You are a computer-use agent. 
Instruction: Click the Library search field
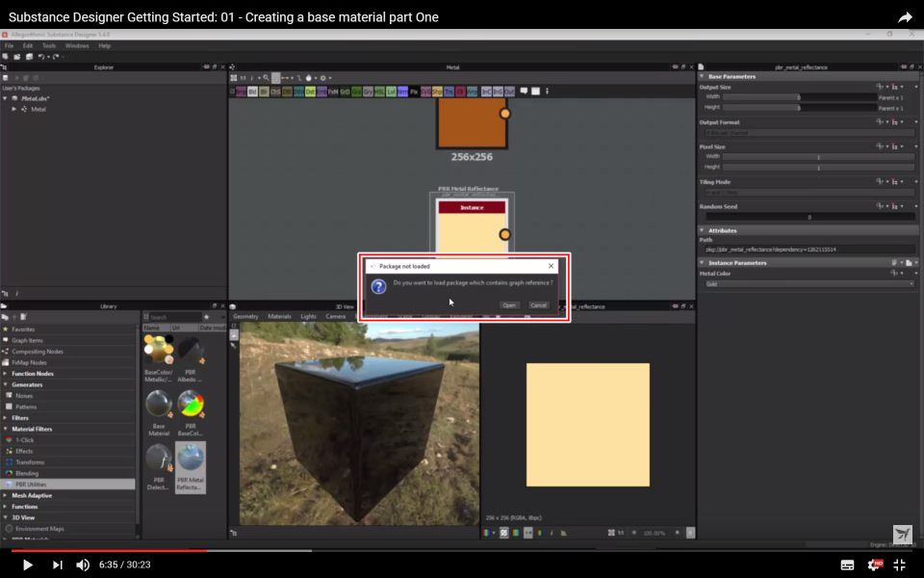(175, 317)
